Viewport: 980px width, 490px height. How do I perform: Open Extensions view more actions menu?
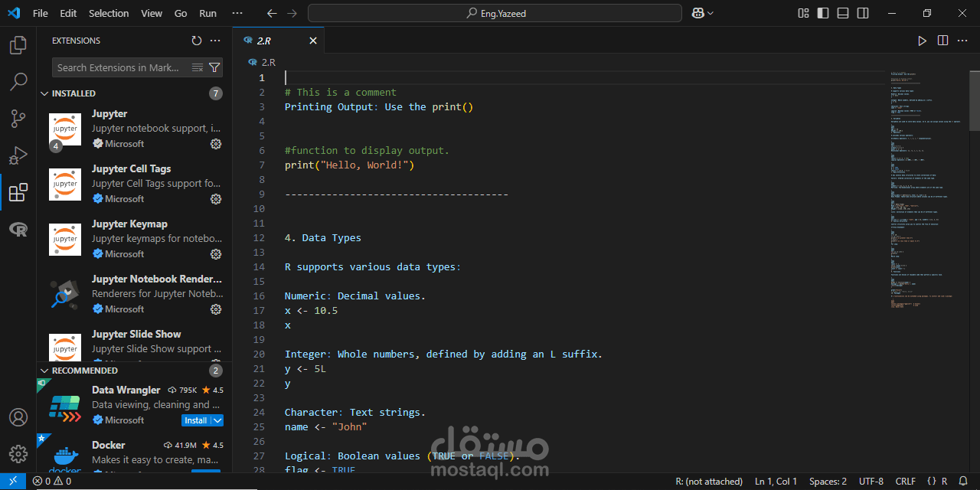215,41
